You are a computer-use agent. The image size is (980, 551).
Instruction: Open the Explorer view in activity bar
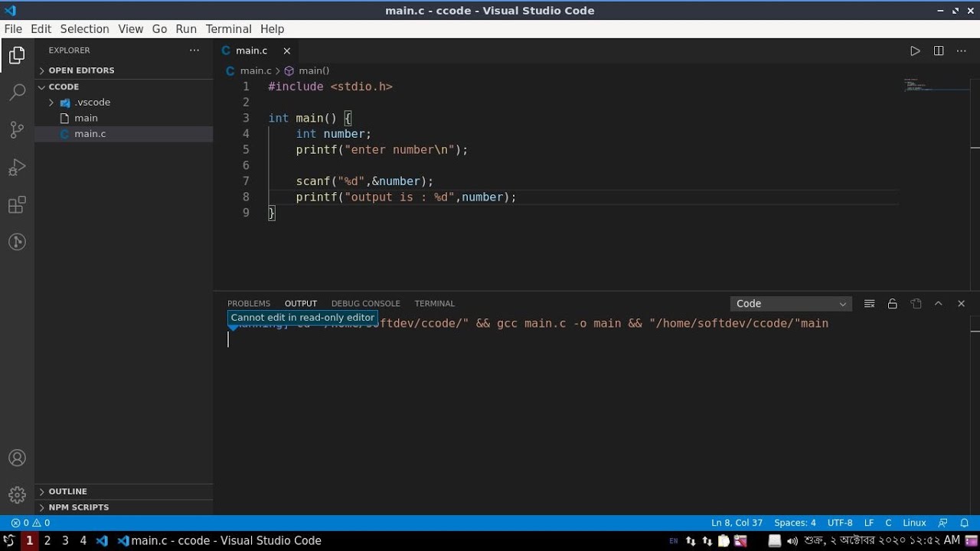(x=17, y=55)
